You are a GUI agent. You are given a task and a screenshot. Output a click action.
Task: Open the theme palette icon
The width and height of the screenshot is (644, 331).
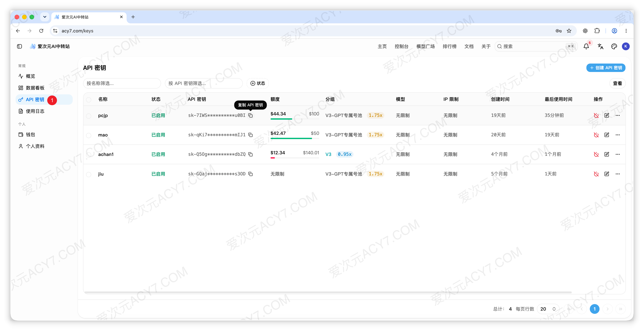[614, 46]
